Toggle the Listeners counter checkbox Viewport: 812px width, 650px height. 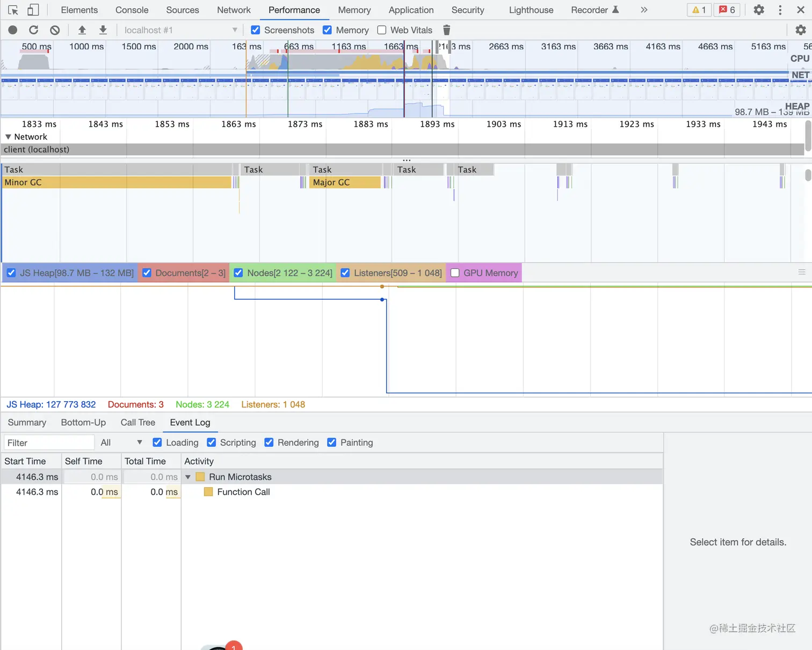(345, 273)
